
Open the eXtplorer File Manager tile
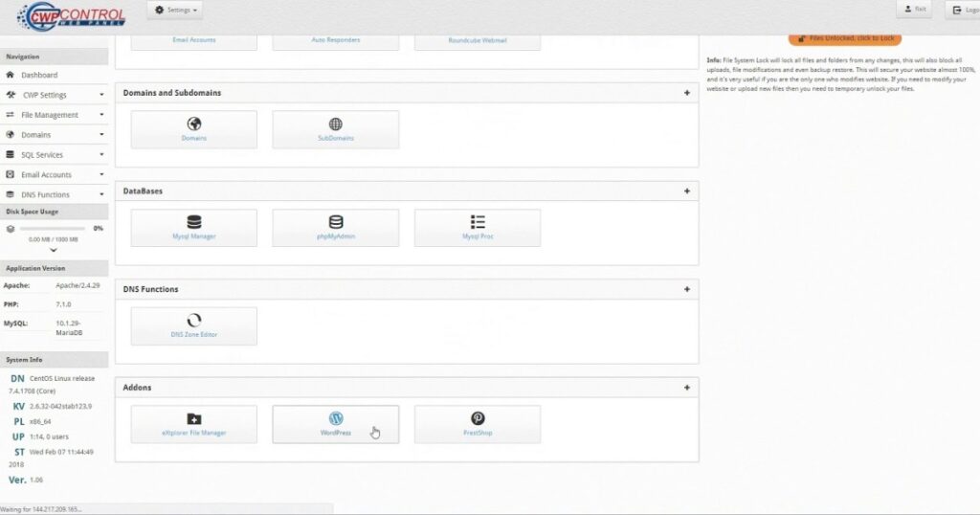tap(193, 424)
